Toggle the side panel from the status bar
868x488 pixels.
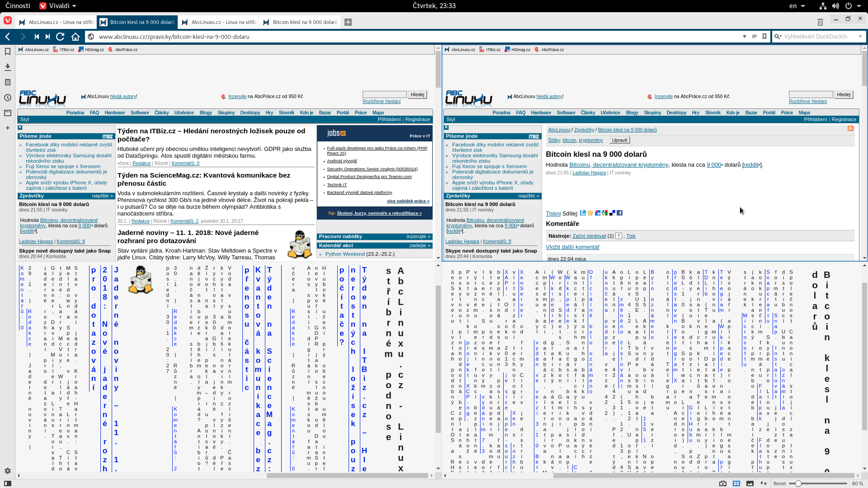pos(8,483)
